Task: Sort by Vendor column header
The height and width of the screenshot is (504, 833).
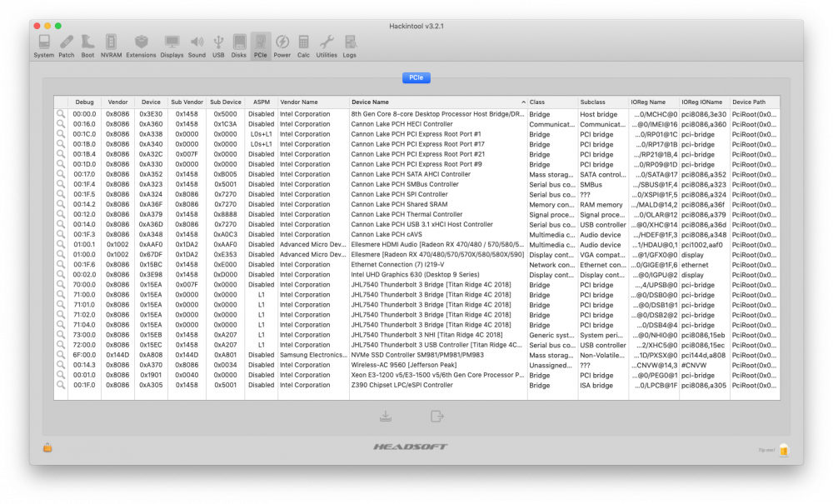Action: pyautogui.click(x=117, y=102)
